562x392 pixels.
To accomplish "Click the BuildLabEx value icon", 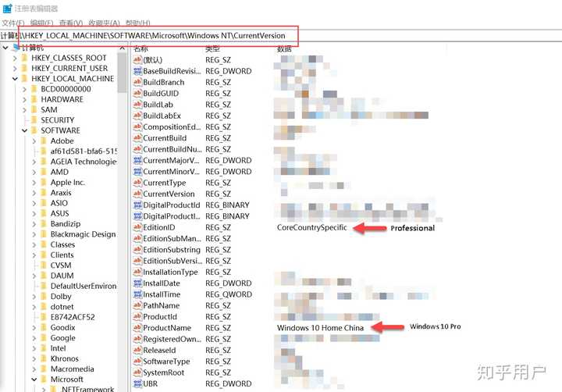I will pos(137,116).
